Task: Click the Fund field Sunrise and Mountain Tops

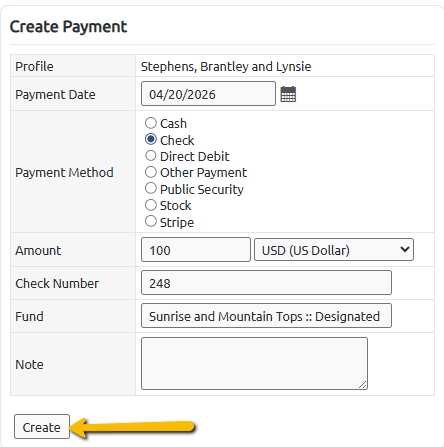Action: [266, 316]
